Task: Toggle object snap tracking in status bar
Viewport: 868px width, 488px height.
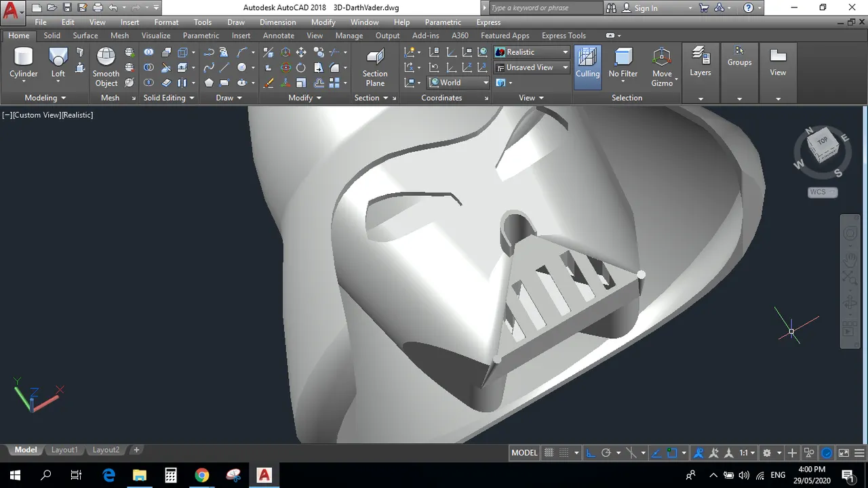Action: coord(656,453)
